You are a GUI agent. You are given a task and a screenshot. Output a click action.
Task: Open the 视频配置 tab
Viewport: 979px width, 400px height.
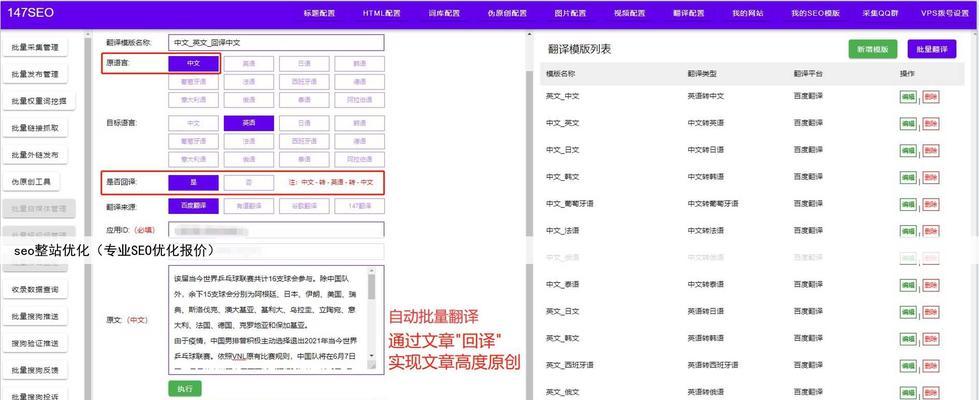point(629,13)
